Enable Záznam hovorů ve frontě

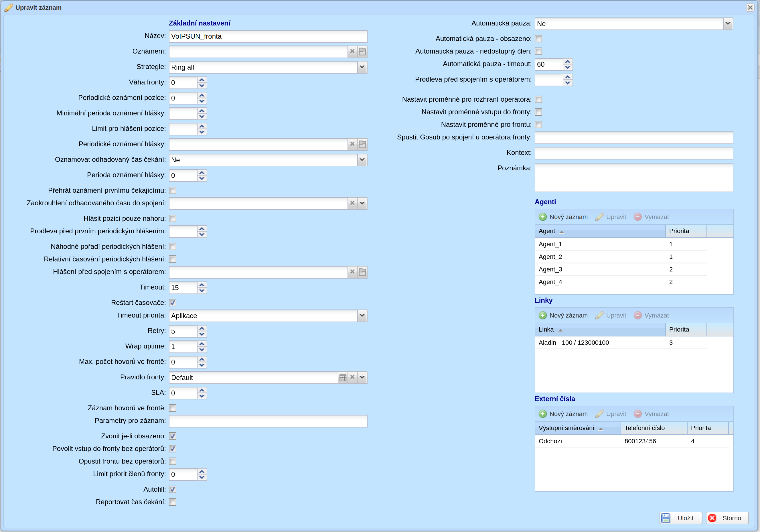173,408
